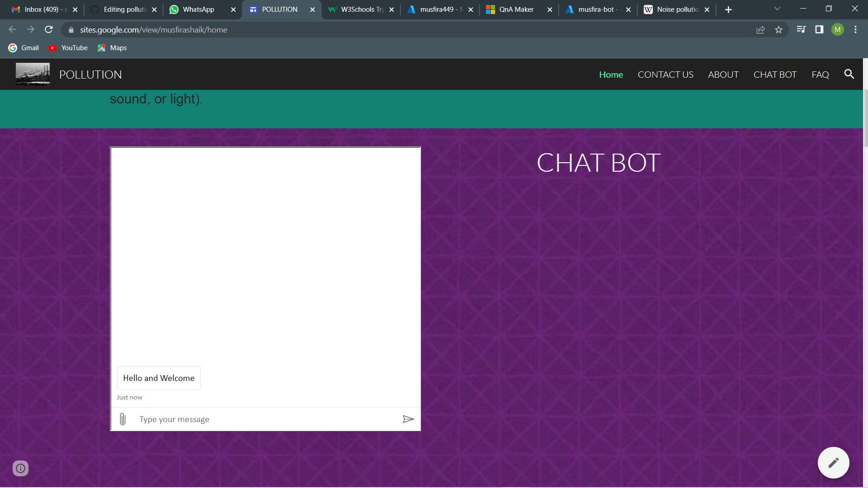Click the info icon bottom left corner
Screen dimensions: 868x488
[x=20, y=468]
